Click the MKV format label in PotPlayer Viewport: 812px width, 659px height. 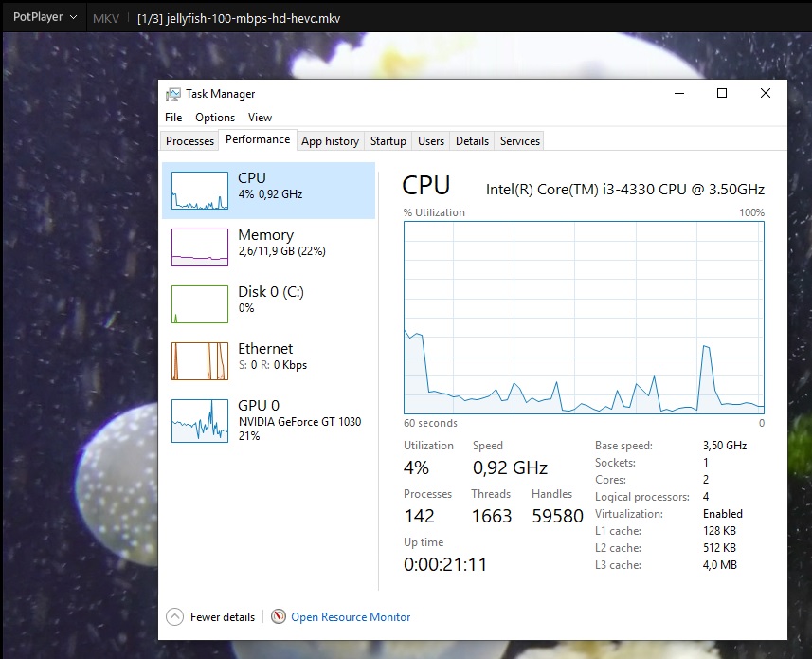(106, 19)
